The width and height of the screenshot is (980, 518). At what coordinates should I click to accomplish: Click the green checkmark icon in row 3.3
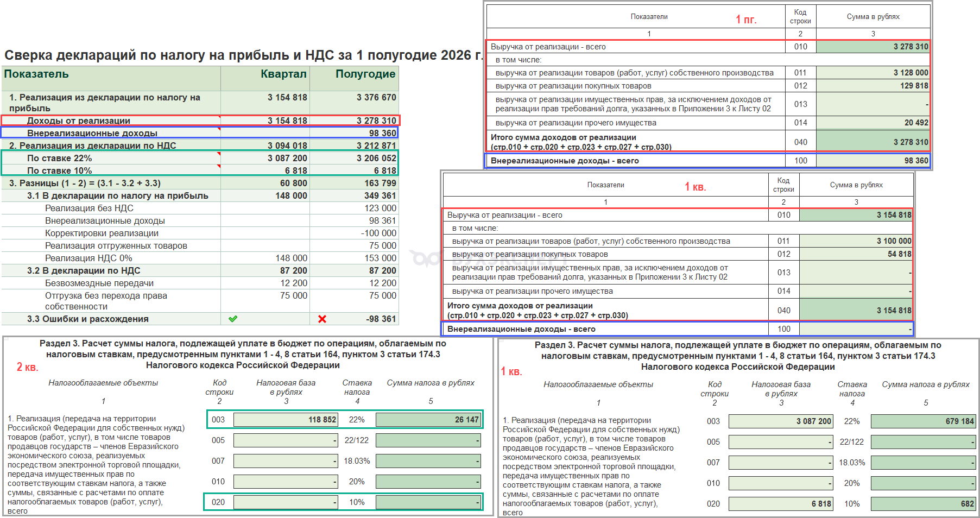[233, 319]
